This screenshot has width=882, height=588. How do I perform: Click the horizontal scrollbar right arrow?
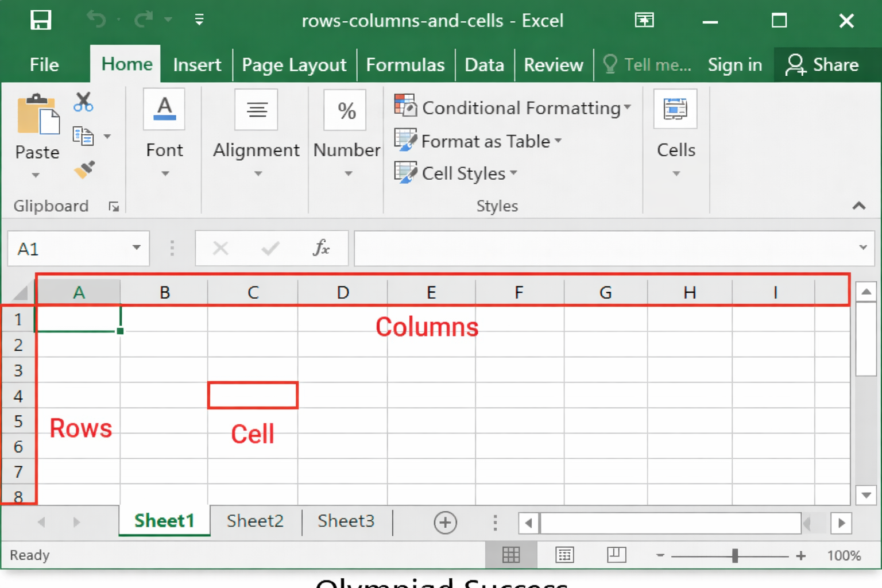click(x=841, y=523)
